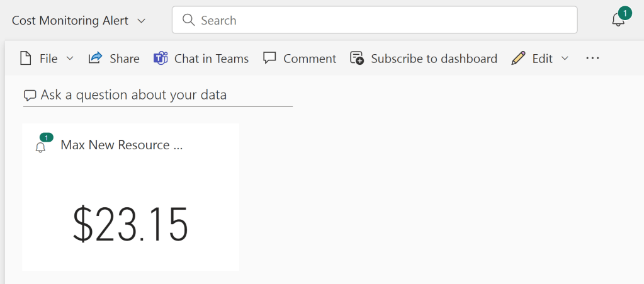Click the Subscribe to dashboard text

click(x=434, y=59)
